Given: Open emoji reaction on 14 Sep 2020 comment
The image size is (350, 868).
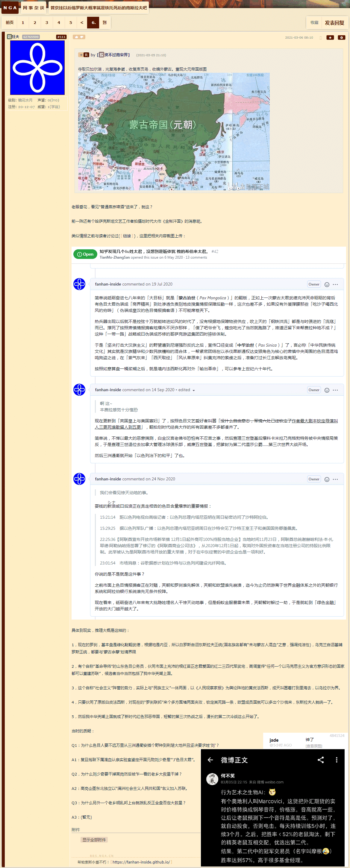Looking at the screenshot, I should pyautogui.click(x=327, y=390).
